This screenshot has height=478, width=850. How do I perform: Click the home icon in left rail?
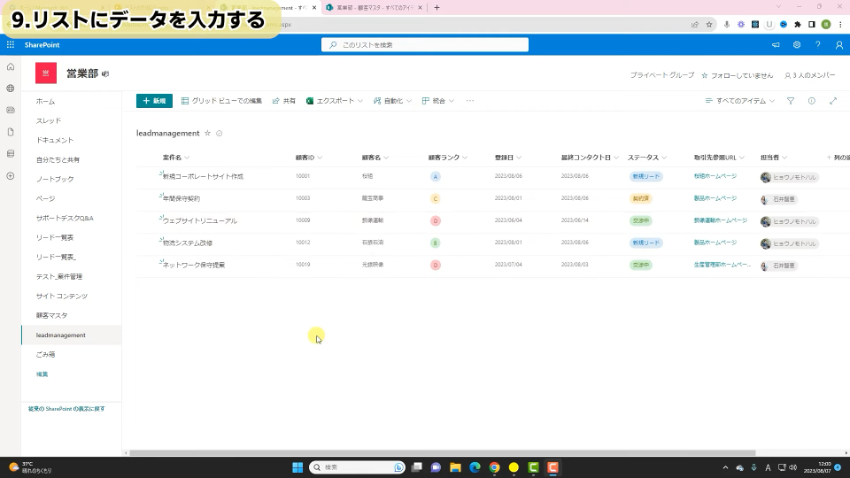pos(10,67)
